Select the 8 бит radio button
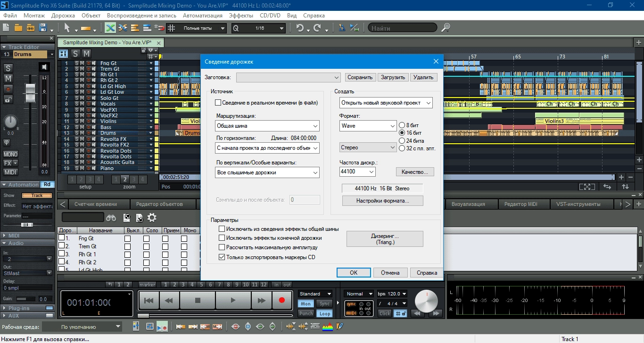This screenshot has width=644, height=343. [402, 125]
